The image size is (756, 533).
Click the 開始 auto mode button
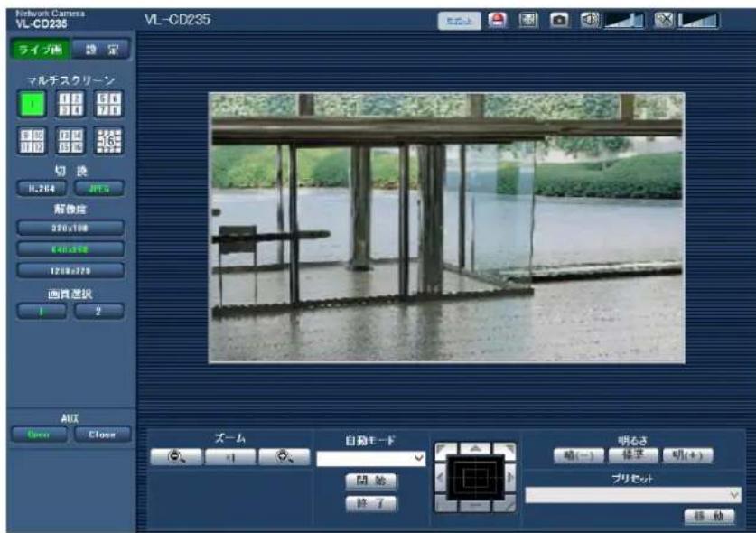pos(371,481)
